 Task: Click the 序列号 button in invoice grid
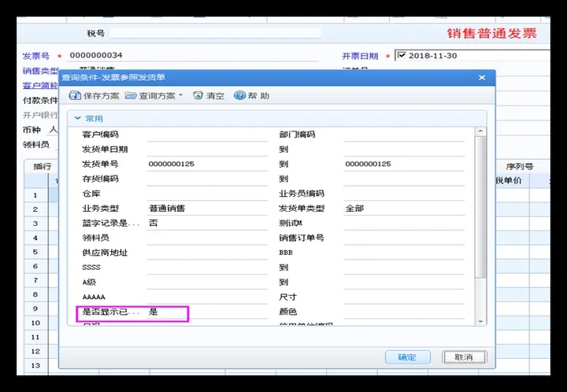(x=520, y=167)
